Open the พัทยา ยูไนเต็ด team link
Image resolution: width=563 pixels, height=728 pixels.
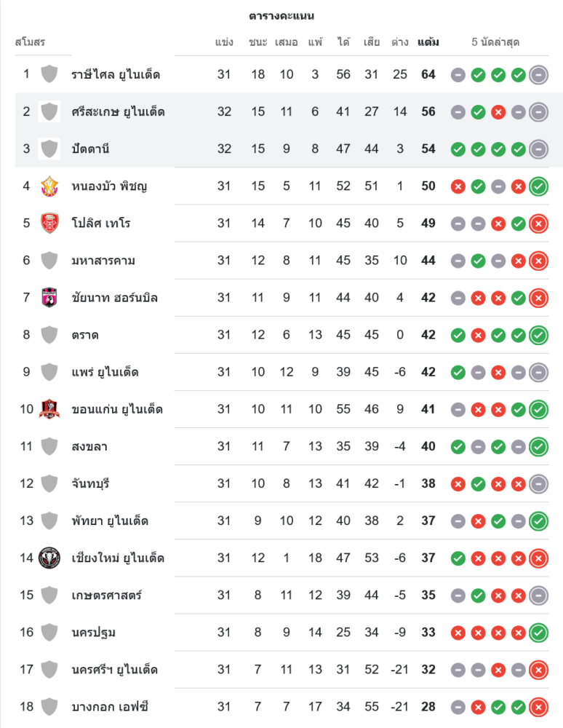[110, 521]
